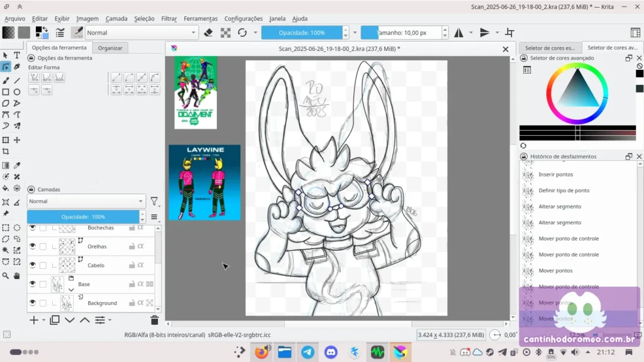The height and width of the screenshot is (362, 644).
Task: Delete layer with trash icon
Action: (x=155, y=320)
